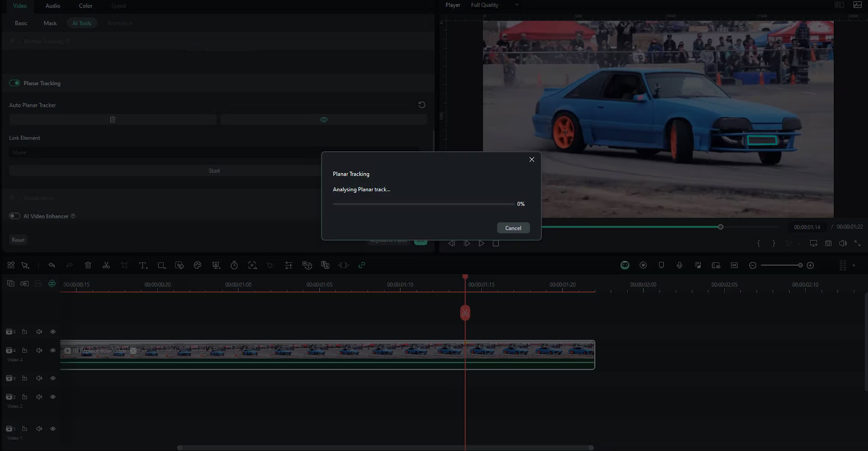The height and width of the screenshot is (451, 868).
Task: Stop playback with the square button
Action: point(496,244)
